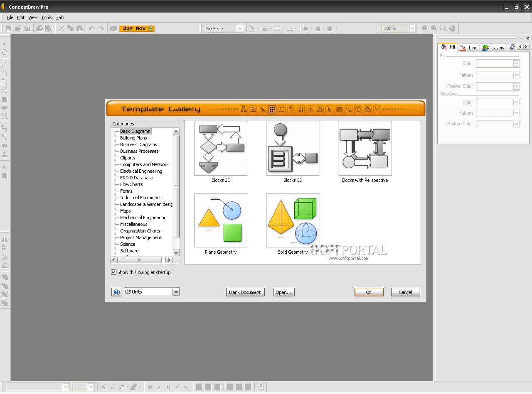Select the Project Management category
This screenshot has width=532, height=394.
click(141, 237)
